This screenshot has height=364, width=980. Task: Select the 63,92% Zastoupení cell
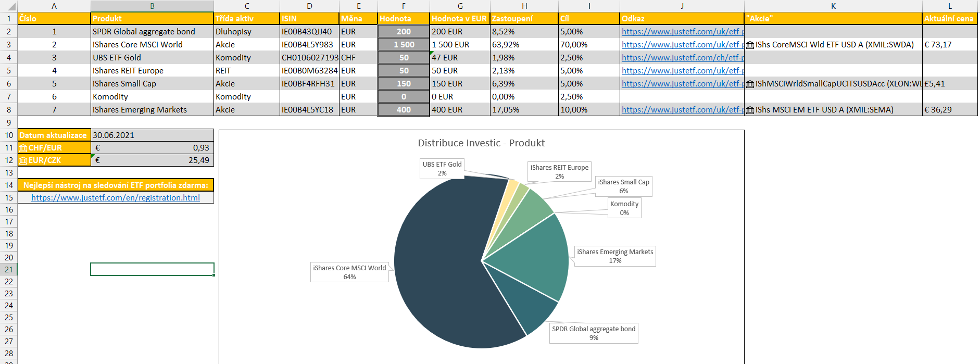click(x=524, y=45)
